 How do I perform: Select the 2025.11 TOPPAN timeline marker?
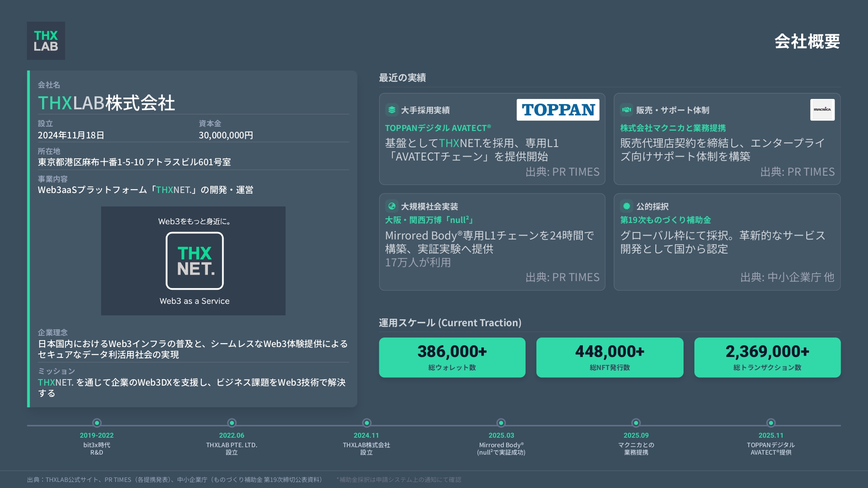pyautogui.click(x=771, y=422)
